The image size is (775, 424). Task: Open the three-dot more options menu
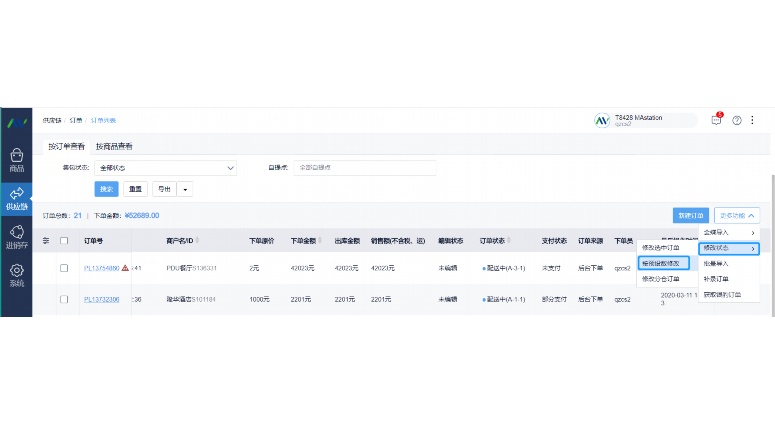(x=752, y=120)
